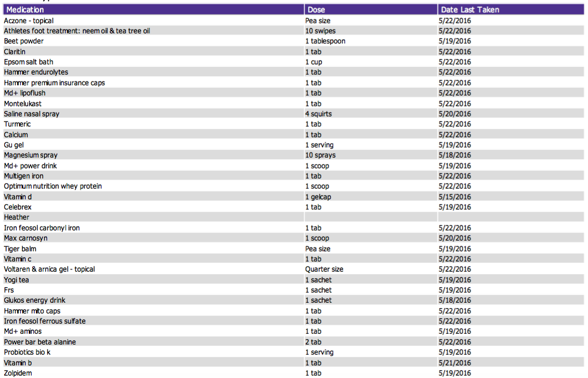Select the Celebrex medication cell
Image resolution: width=588 pixels, height=378 pixels.
point(18,207)
